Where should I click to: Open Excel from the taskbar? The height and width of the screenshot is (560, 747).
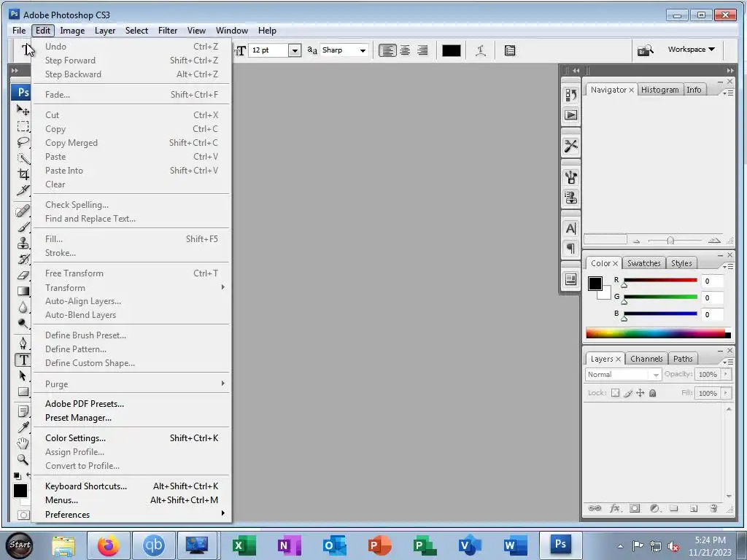[x=244, y=545]
